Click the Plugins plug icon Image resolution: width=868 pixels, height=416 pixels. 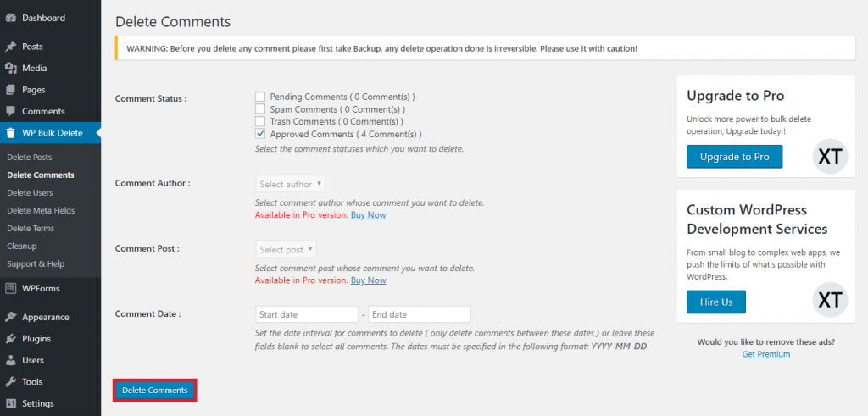(10, 339)
